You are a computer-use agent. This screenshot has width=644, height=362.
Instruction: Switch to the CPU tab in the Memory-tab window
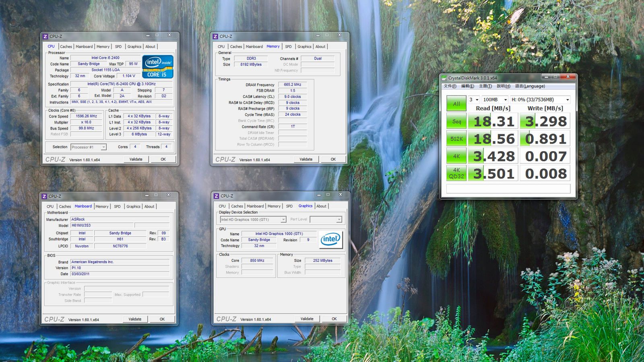click(221, 47)
